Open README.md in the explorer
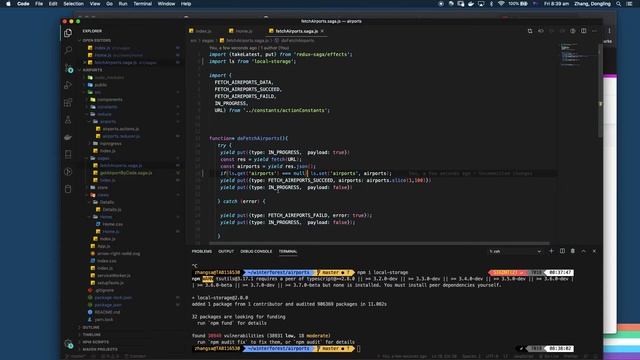Image resolution: width=640 pixels, height=360 pixels. [107, 312]
